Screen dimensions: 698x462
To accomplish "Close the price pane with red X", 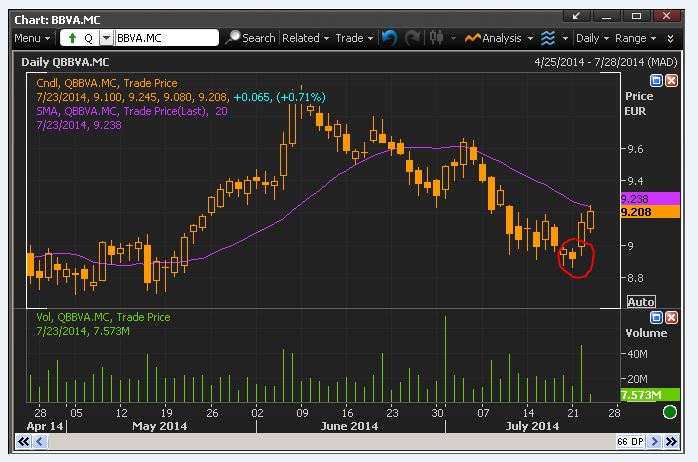I will coord(671,81).
